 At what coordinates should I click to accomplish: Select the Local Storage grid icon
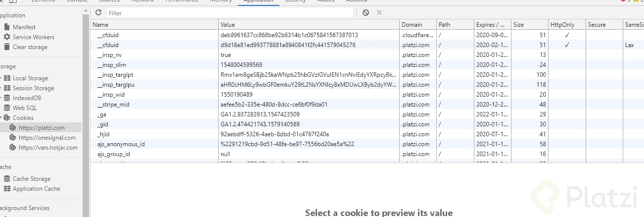tap(7, 78)
